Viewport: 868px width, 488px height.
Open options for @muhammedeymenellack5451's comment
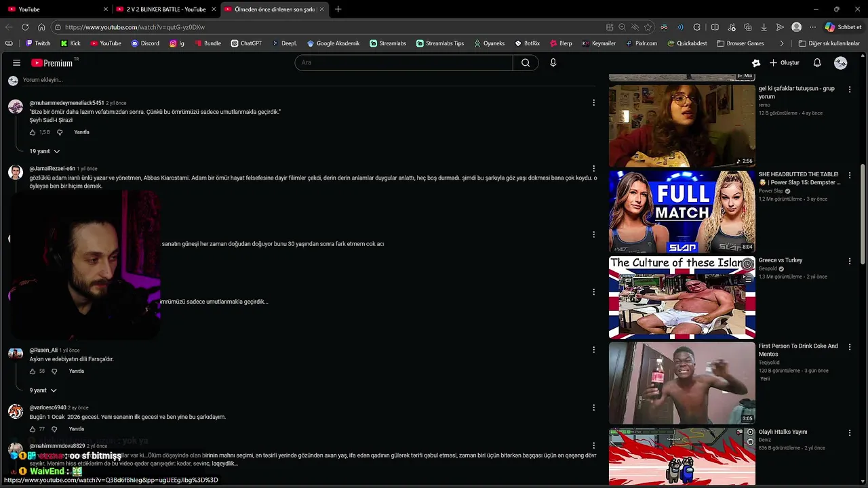[593, 102]
